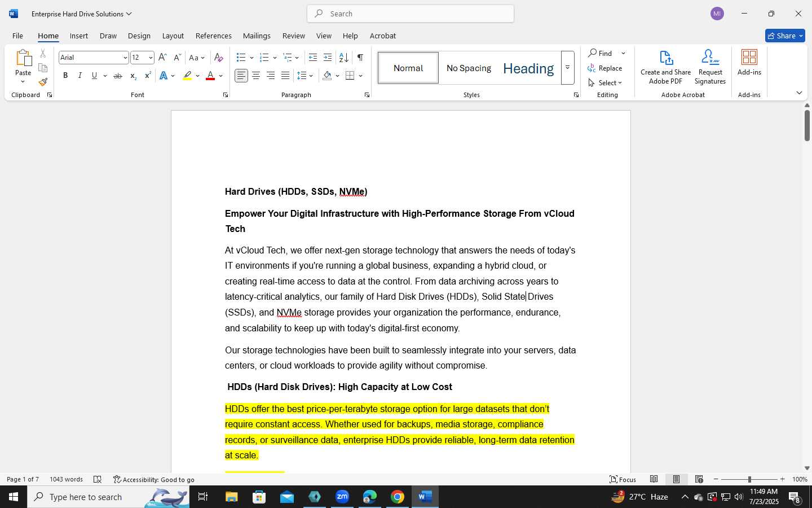Open Chrome from the taskbar
812x508 pixels.
pos(398,497)
